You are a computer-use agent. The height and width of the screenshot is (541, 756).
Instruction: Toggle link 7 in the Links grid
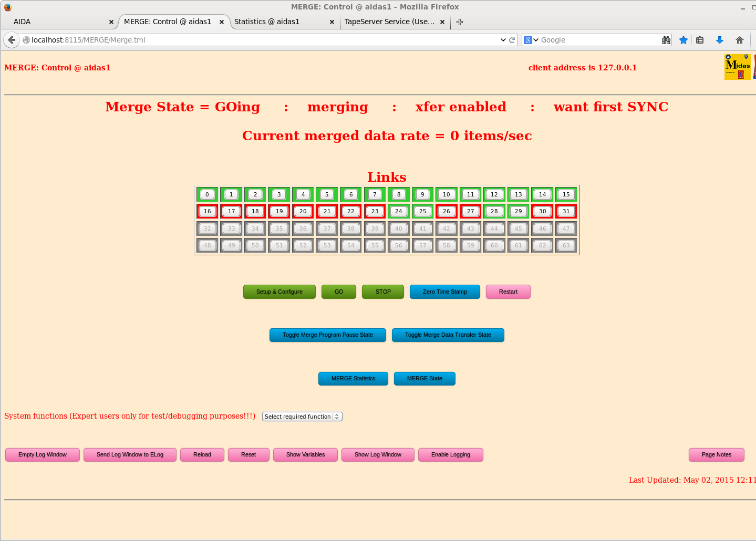[375, 194]
